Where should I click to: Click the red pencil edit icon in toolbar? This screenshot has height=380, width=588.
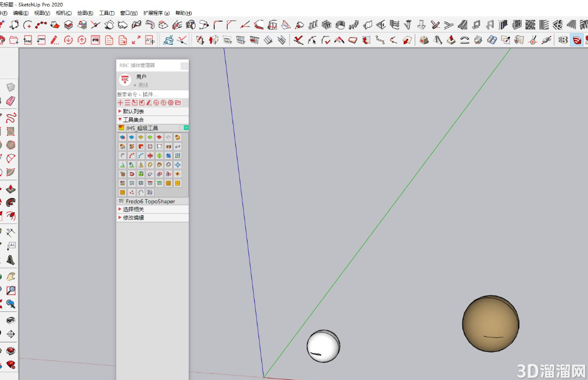click(55, 40)
